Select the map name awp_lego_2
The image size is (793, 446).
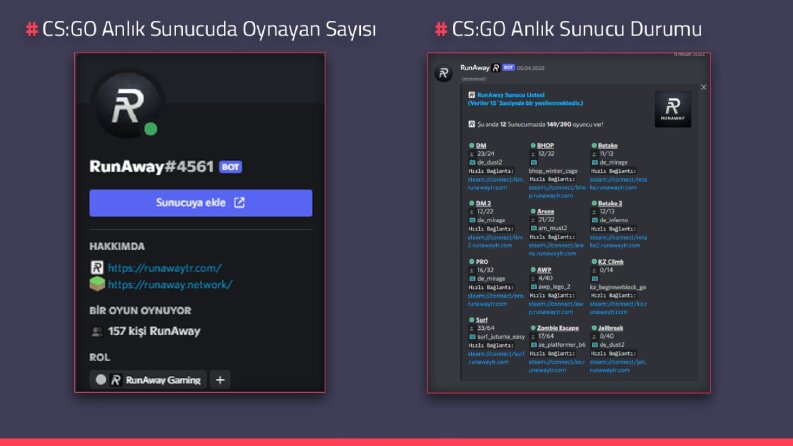pos(554,287)
